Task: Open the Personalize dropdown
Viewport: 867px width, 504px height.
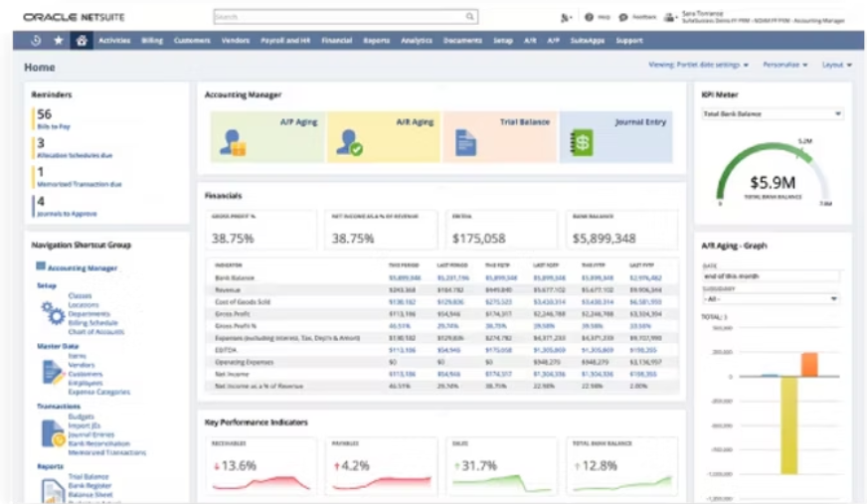Action: (785, 65)
